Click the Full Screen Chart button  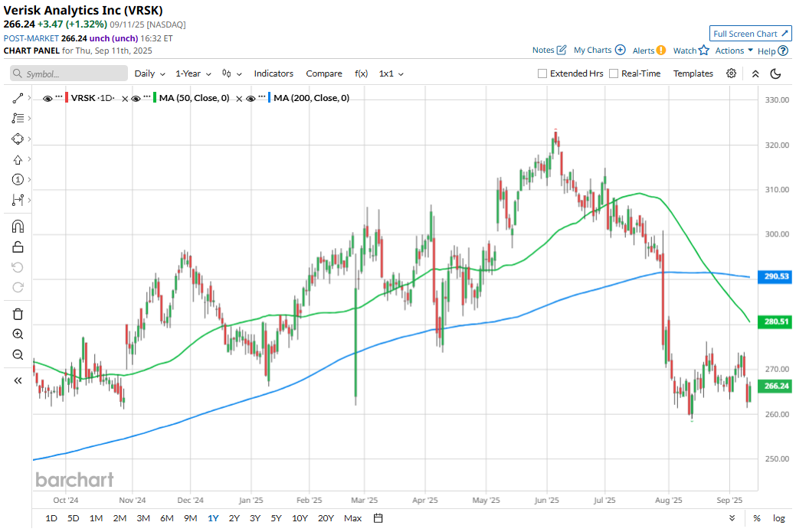click(x=750, y=34)
